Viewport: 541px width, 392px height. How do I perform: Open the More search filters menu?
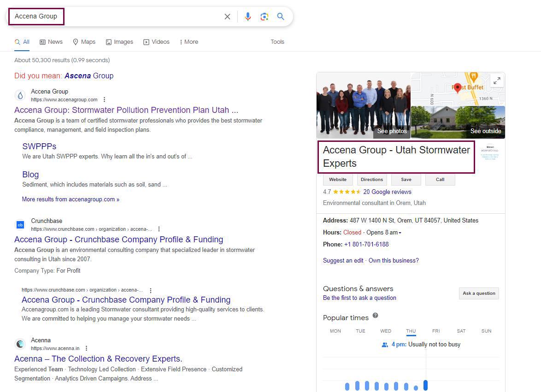(x=189, y=42)
